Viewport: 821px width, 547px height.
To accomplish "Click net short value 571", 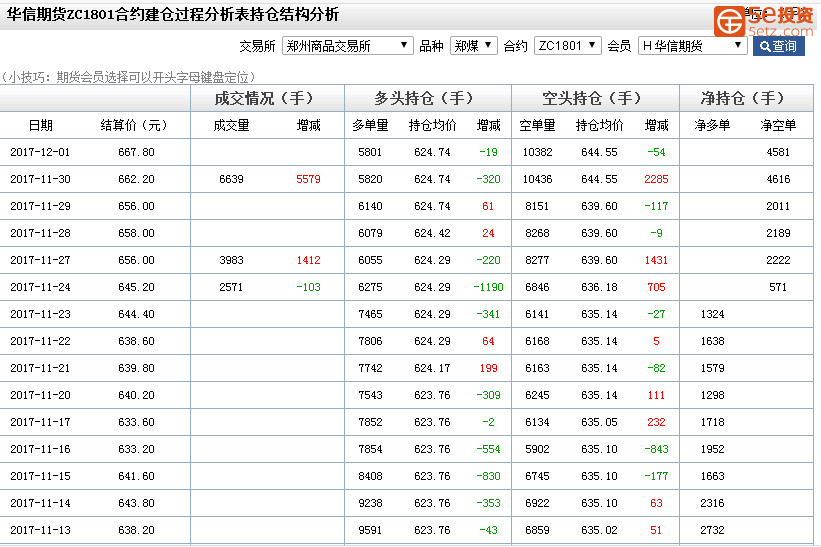I will click(x=778, y=287).
